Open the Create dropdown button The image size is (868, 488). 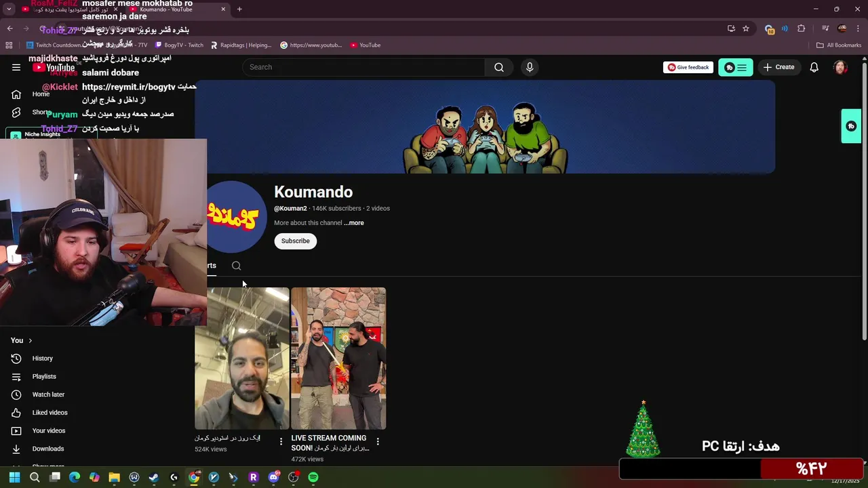(x=778, y=67)
